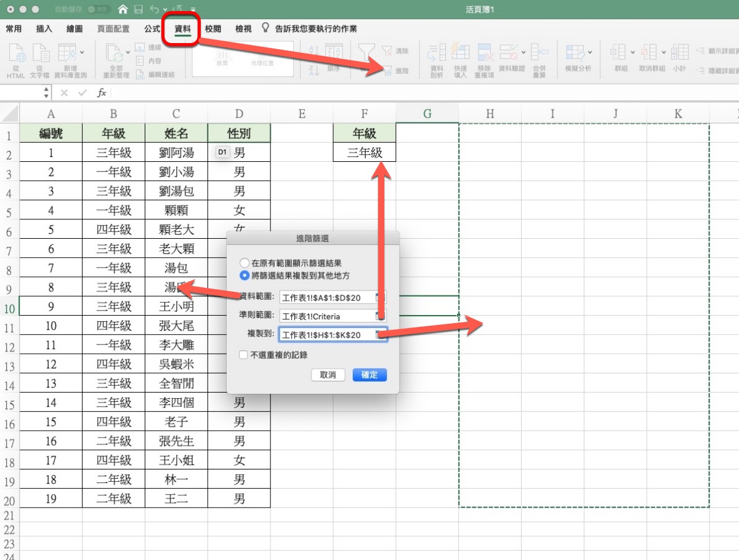This screenshot has height=560, width=739.
Task: Open the Customize Quick Access Toolbar dropdown
Action: (x=192, y=10)
